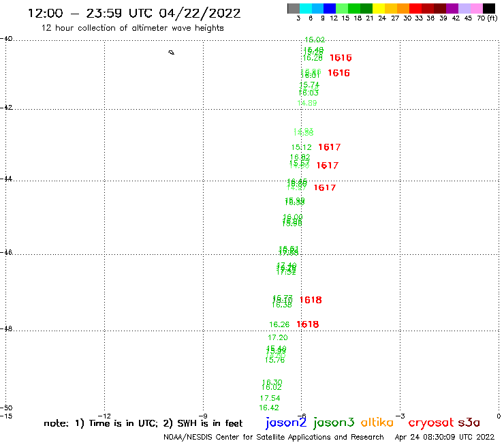The image size is (504, 443).
Task: Click the 15.12 wave height value
Action: point(302,147)
